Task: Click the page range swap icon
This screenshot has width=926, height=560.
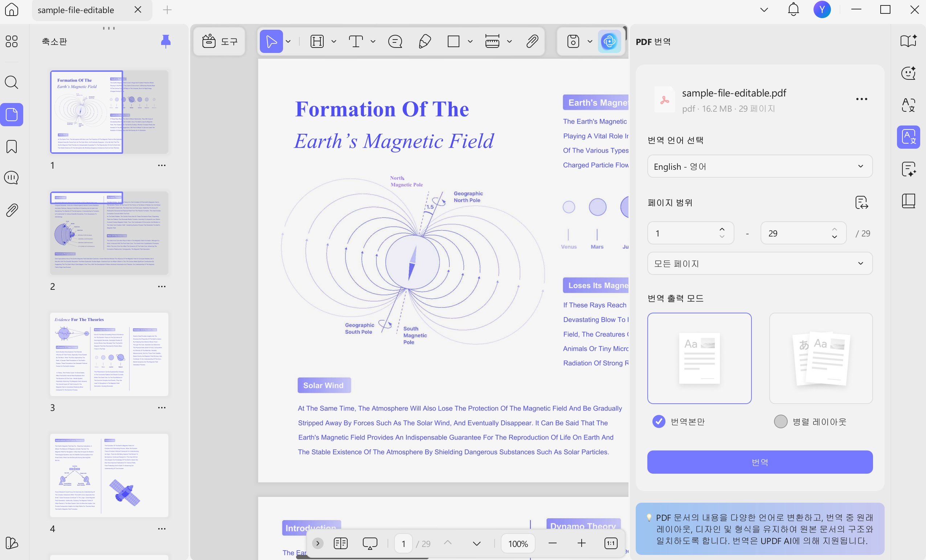Action: [x=861, y=203]
